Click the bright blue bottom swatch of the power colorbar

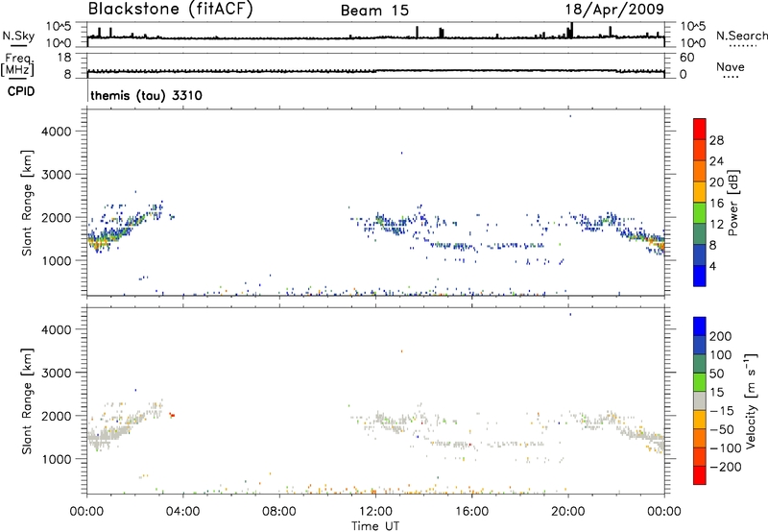pyautogui.click(x=700, y=276)
